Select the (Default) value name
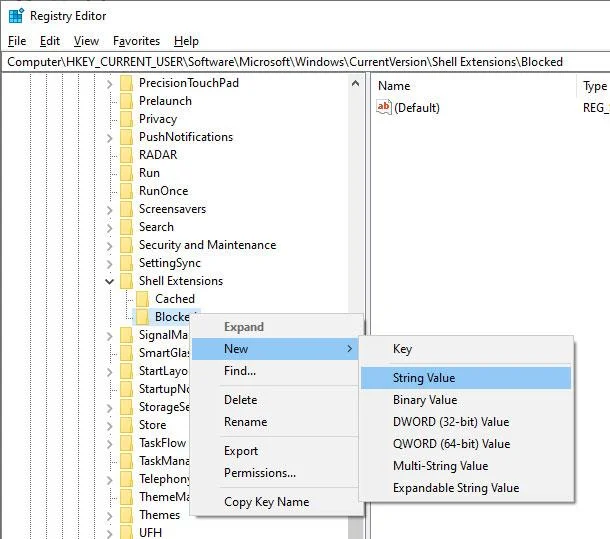This screenshot has width=610, height=539. point(417,108)
